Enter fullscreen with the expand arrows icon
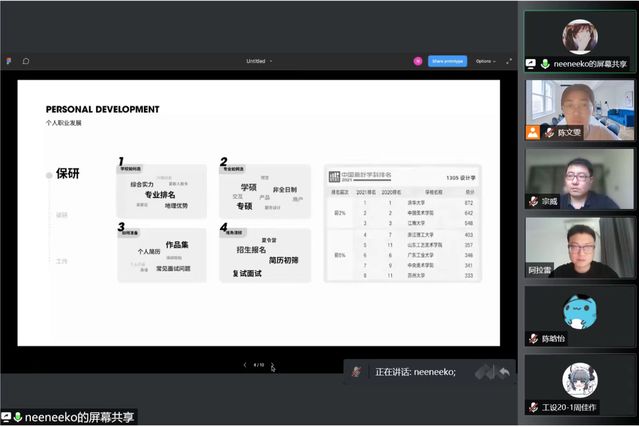This screenshot has height=427, width=639. [x=509, y=61]
